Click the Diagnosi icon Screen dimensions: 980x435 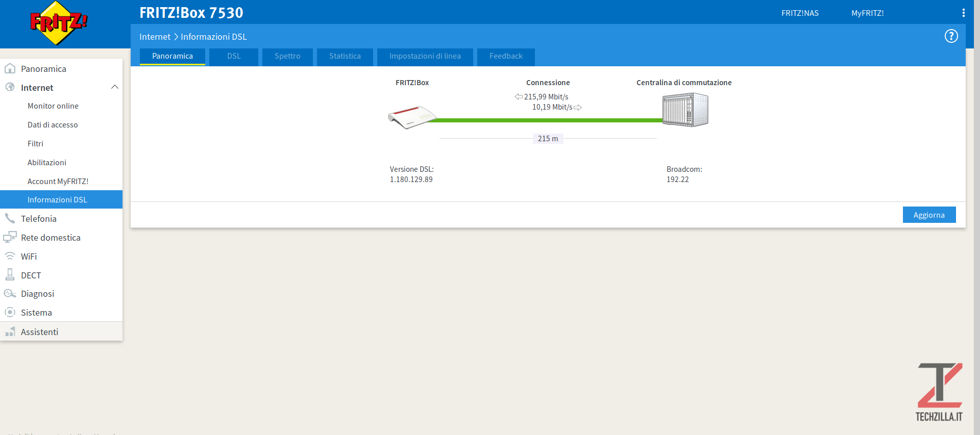(10, 293)
